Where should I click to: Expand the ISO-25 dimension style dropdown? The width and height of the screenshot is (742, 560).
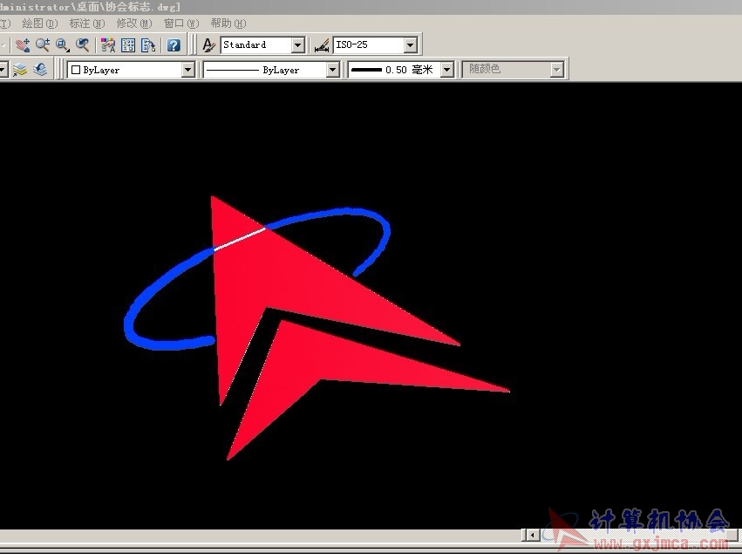tap(411, 45)
